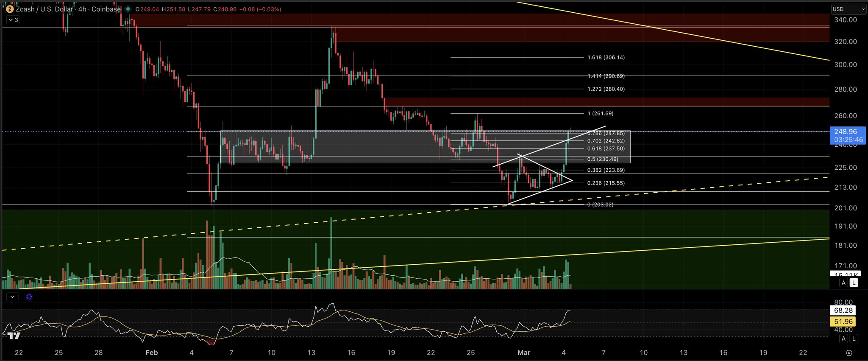Click the 0.382 (223.69) Fib label
868x361 pixels.
coord(606,170)
